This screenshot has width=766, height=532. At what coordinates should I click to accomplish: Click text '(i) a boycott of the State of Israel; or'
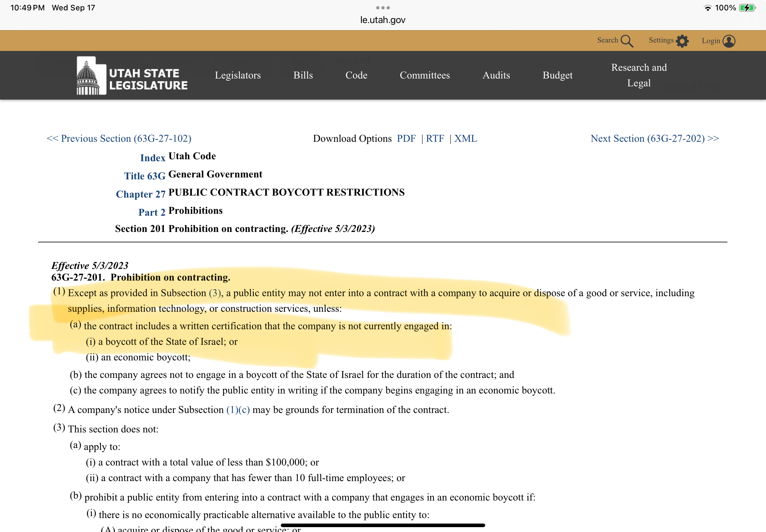(x=162, y=342)
